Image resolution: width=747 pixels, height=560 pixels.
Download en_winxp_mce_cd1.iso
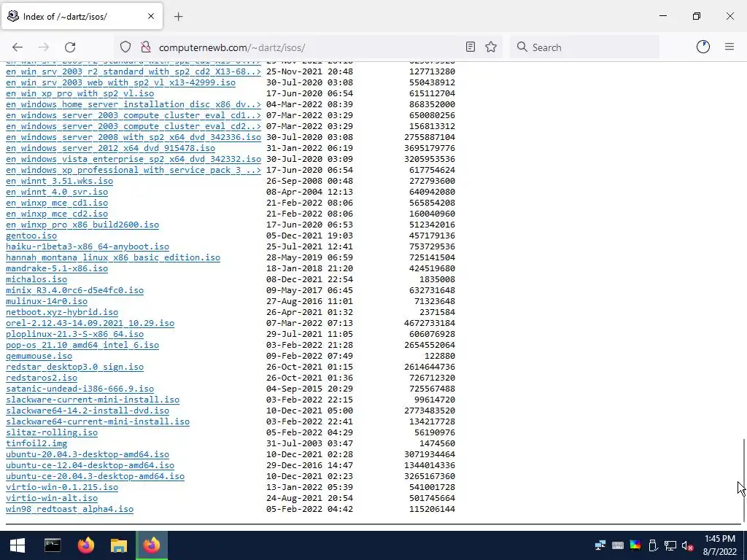point(57,203)
